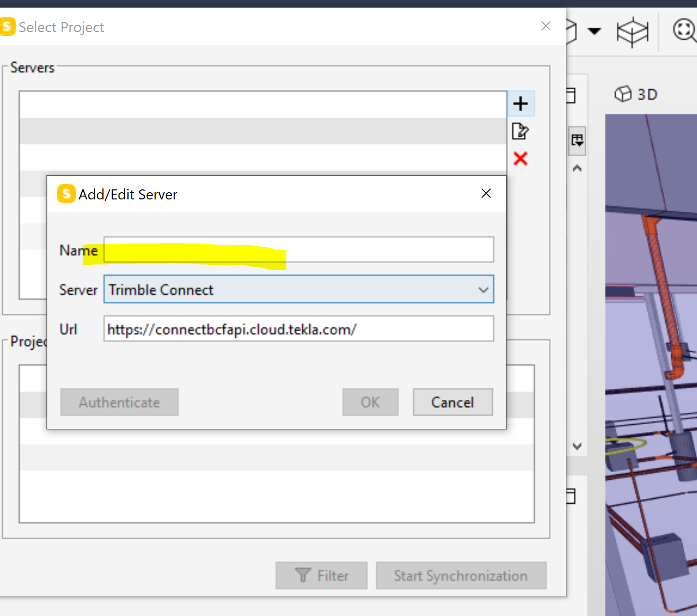The height and width of the screenshot is (616, 697).
Task: Open the isometric view cube icon
Action: 632,32
